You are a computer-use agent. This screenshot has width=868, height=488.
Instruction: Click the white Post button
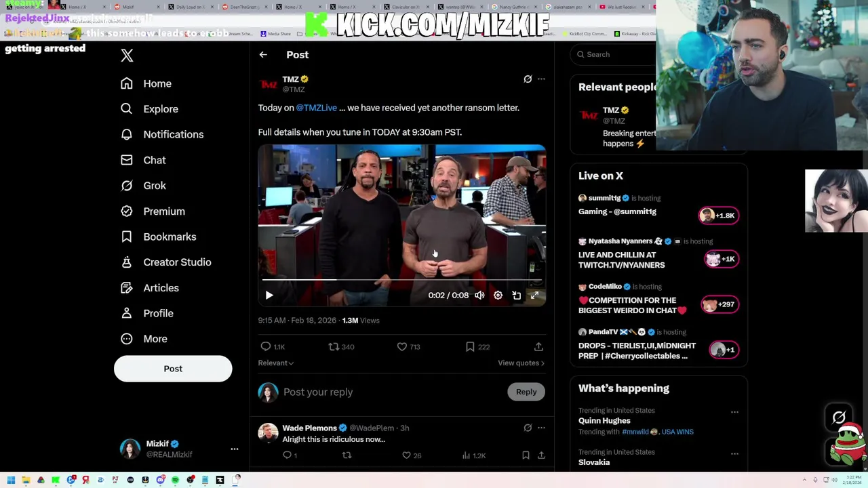coord(173,369)
